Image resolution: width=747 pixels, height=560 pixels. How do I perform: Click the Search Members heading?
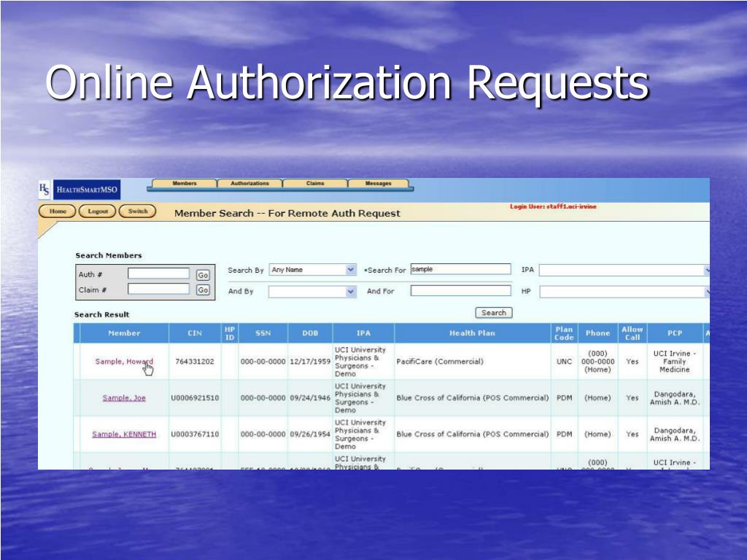click(x=109, y=256)
